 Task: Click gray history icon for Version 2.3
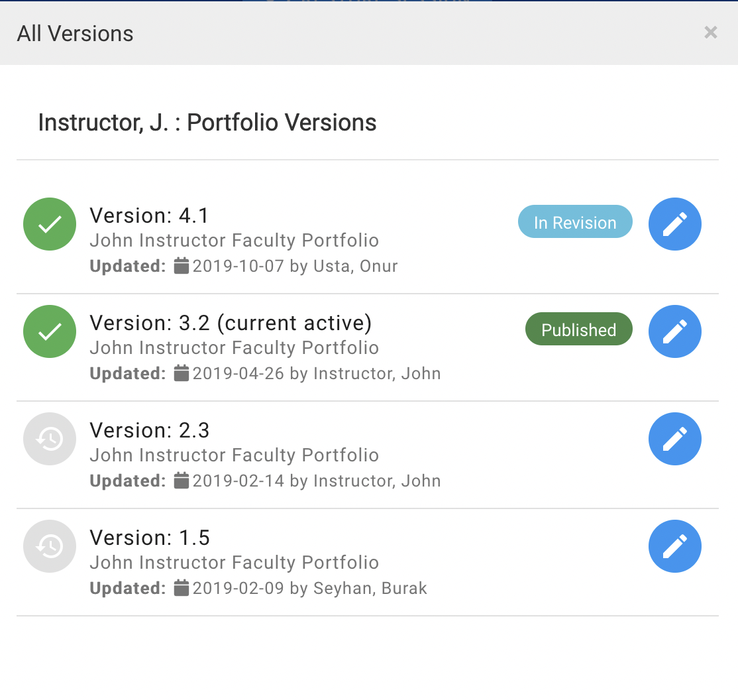50,439
